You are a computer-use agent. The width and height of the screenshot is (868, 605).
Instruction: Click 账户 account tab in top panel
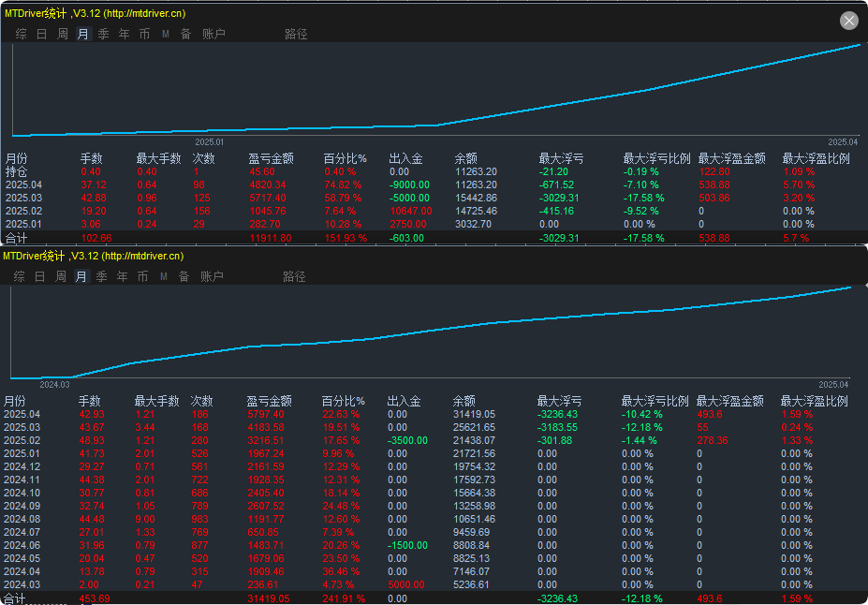pos(213,34)
